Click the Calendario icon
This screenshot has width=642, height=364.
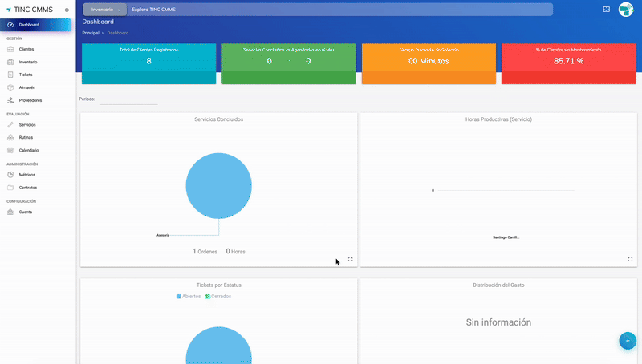pos(10,150)
